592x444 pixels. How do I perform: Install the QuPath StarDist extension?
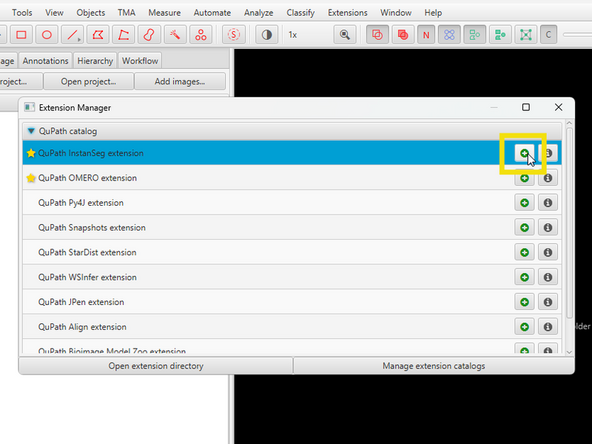pyautogui.click(x=524, y=253)
